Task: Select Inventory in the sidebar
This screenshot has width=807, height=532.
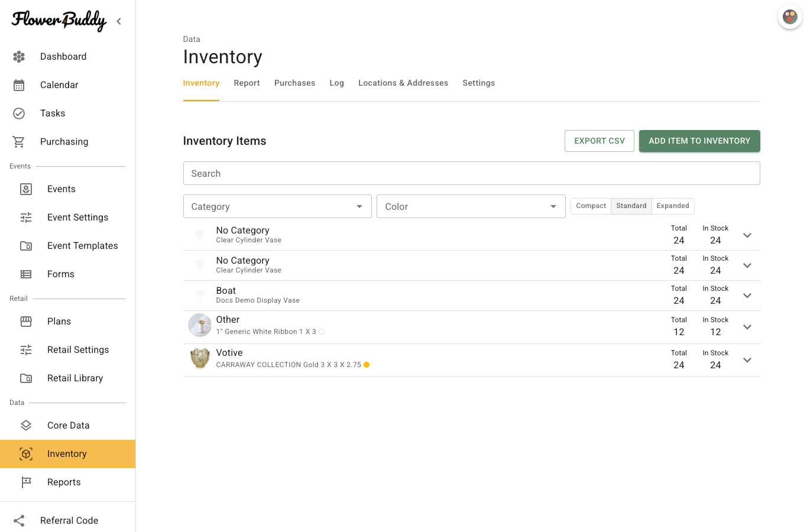Action: pos(67,454)
